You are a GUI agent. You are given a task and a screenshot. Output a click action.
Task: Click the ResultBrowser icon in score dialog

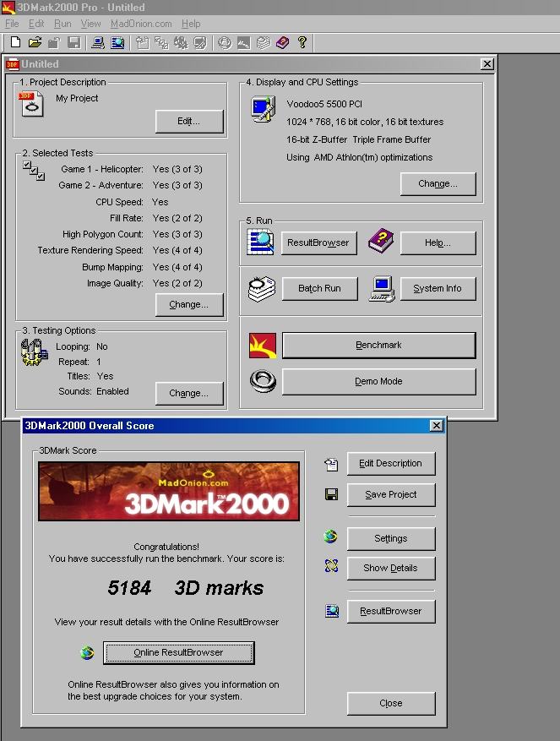[332, 611]
